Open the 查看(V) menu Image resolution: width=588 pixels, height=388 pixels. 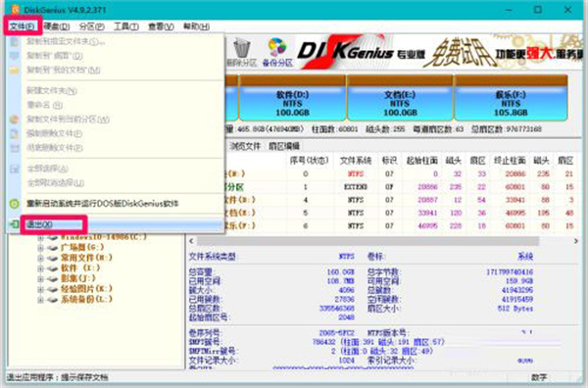coord(161,26)
